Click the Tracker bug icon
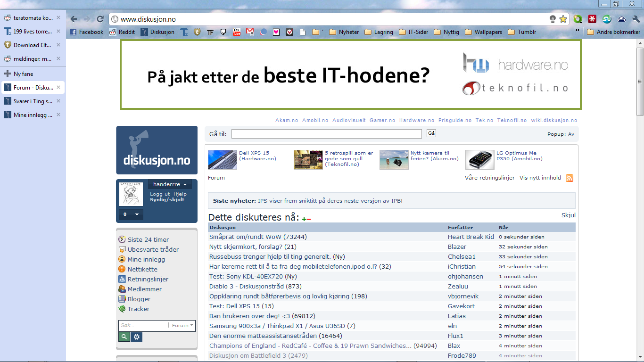644x362 pixels. point(122,309)
